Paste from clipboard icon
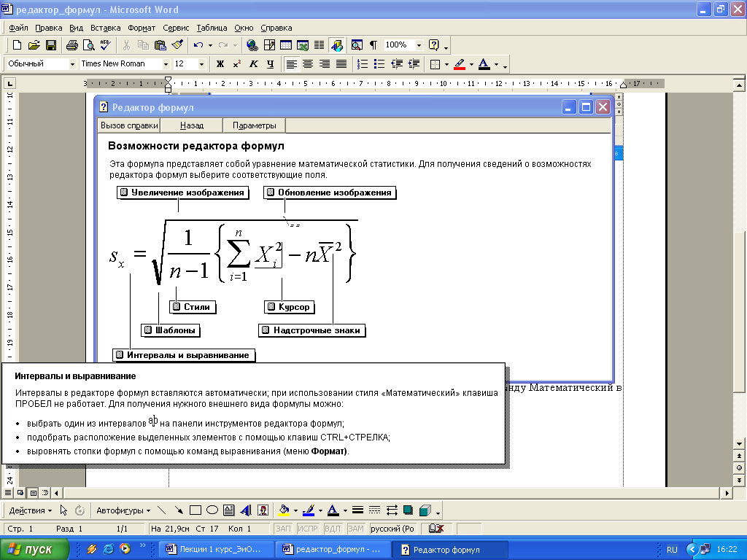The image size is (747, 560). 160,45
